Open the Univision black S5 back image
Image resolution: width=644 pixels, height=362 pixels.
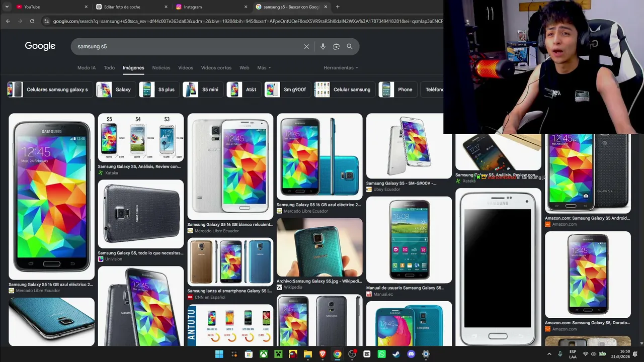pos(141,214)
